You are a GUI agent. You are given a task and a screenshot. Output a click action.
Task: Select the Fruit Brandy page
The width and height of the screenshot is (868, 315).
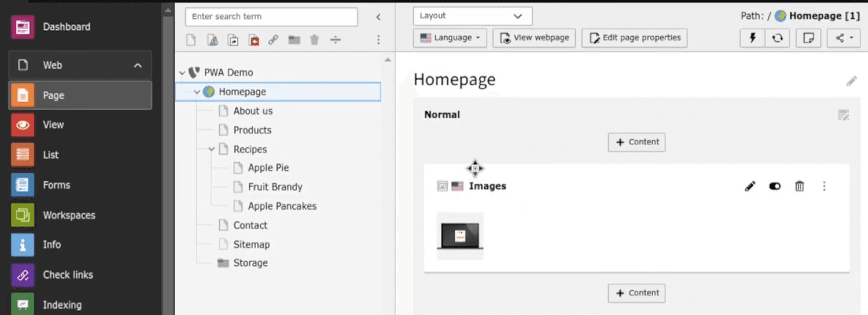pyautogui.click(x=275, y=186)
